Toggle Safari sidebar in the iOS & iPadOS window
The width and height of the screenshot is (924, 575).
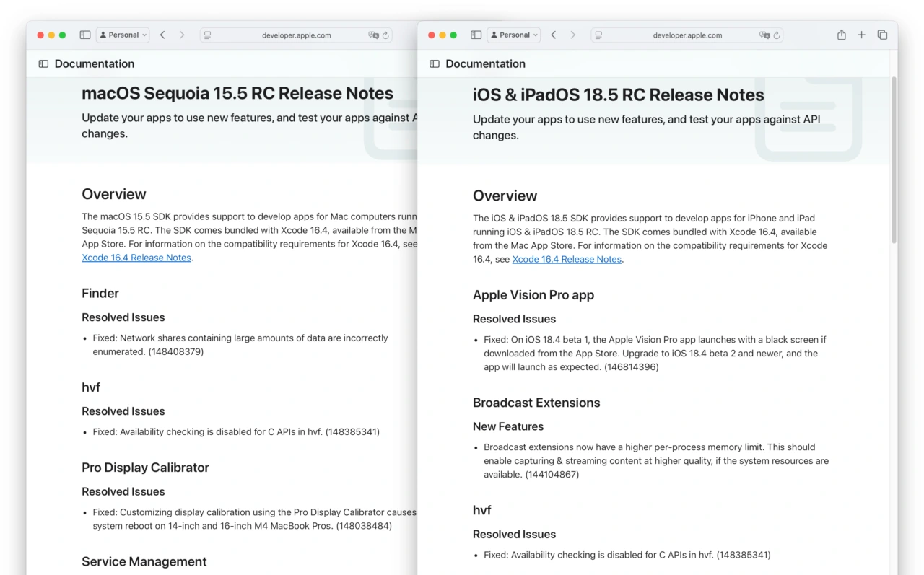(476, 35)
